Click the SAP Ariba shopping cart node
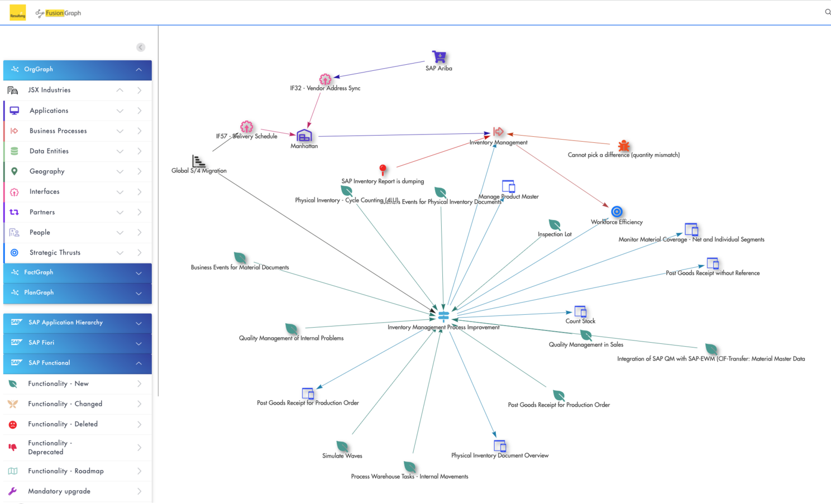Viewport: 831px width, 504px height. pyautogui.click(x=439, y=57)
